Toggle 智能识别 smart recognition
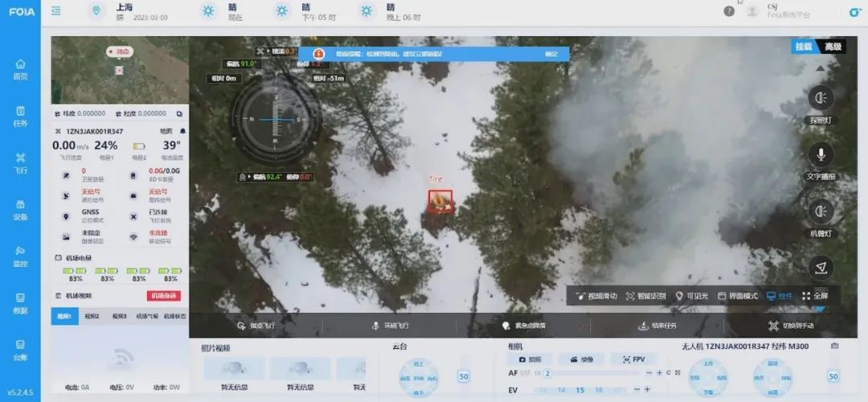The height and width of the screenshot is (402, 868). (x=646, y=296)
